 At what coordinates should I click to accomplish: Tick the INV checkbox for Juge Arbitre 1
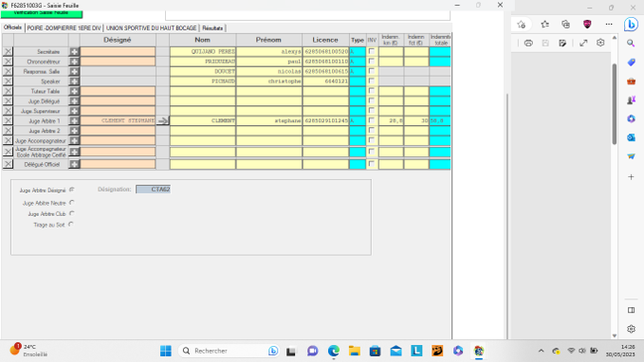(372, 120)
